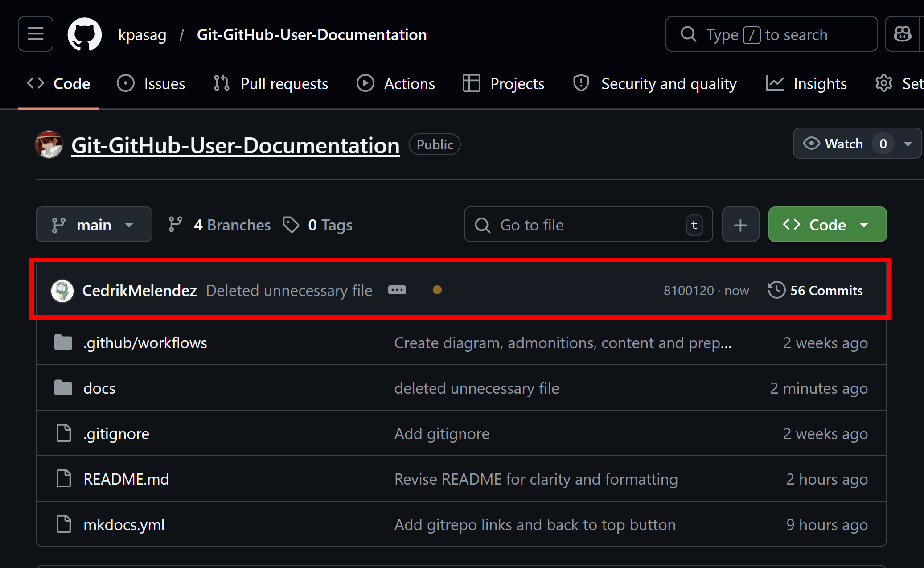Open GitHub home via the octocat logo
Viewport: 924px width, 568px height.
coord(84,34)
